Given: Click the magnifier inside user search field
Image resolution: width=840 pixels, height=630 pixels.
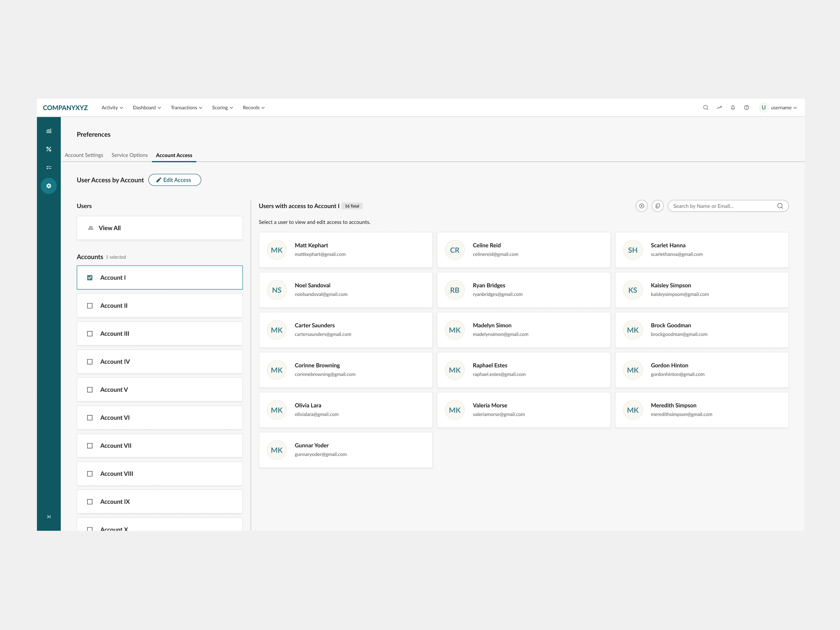Looking at the screenshot, I should [x=780, y=206].
